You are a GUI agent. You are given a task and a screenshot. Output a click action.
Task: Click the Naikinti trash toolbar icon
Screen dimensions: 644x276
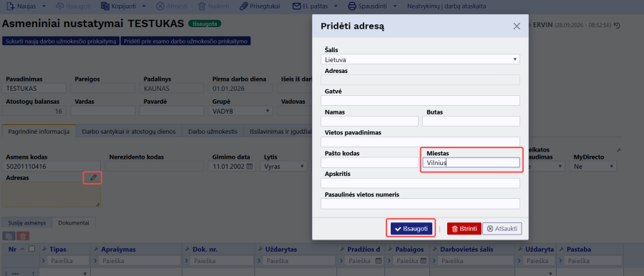coord(202,6)
